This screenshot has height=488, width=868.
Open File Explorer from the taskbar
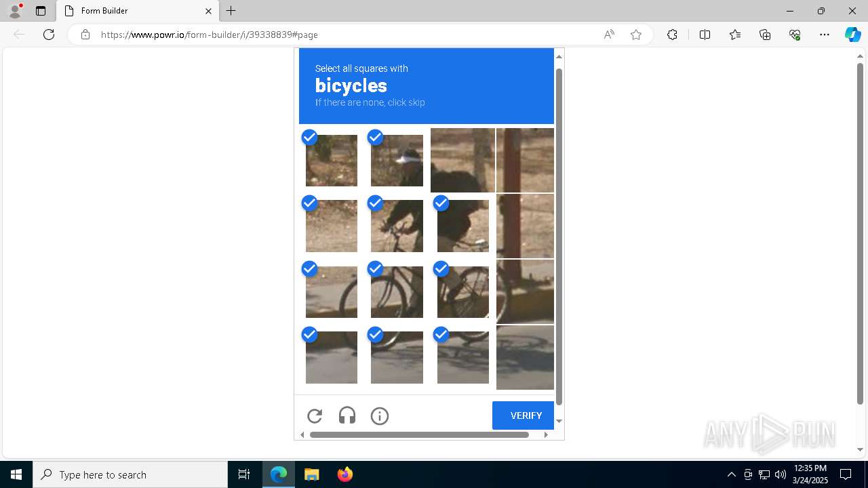pyautogui.click(x=311, y=474)
